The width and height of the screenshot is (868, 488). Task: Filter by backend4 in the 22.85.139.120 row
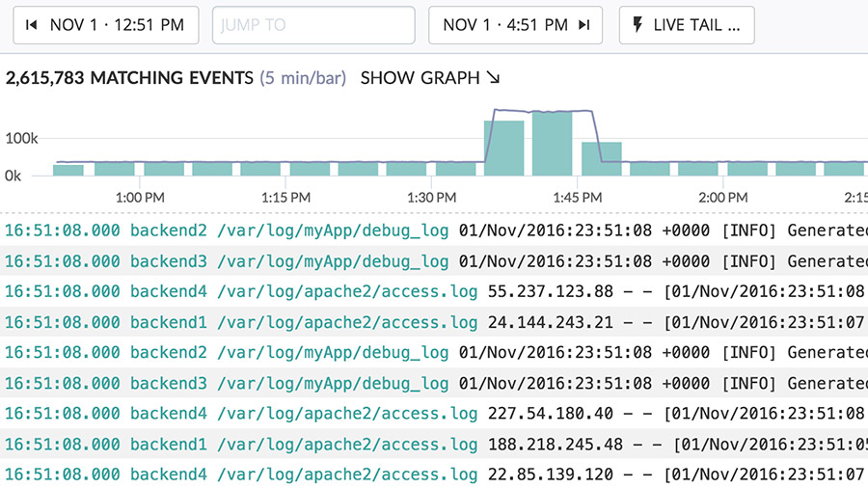(169, 474)
